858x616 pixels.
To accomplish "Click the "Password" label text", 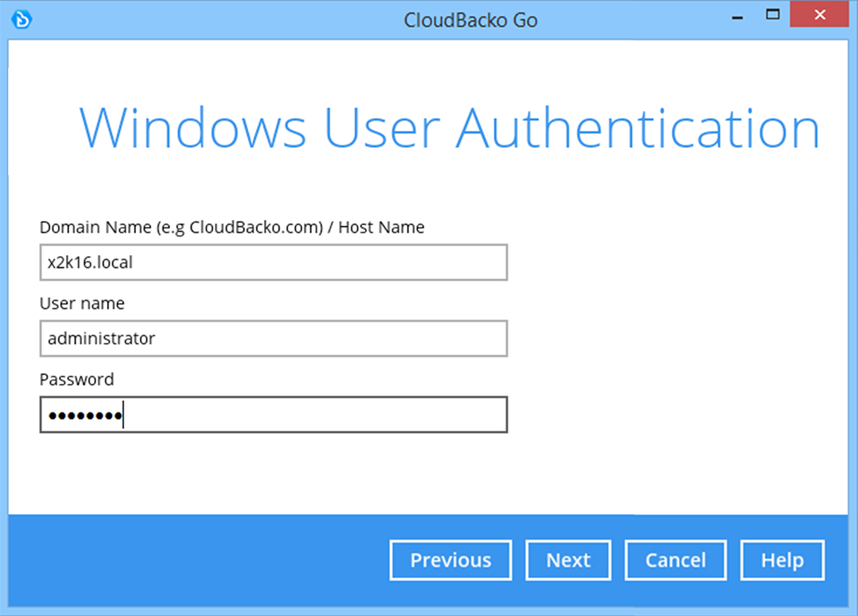I will [x=77, y=379].
